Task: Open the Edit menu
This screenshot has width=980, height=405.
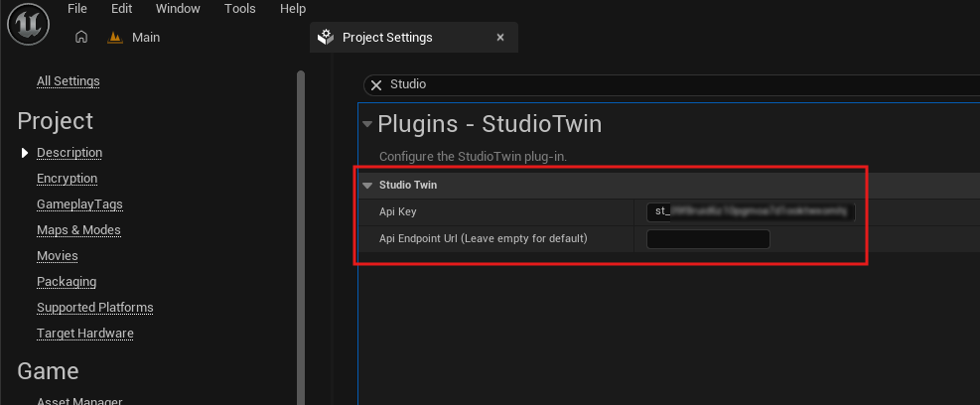Action: pos(122,9)
